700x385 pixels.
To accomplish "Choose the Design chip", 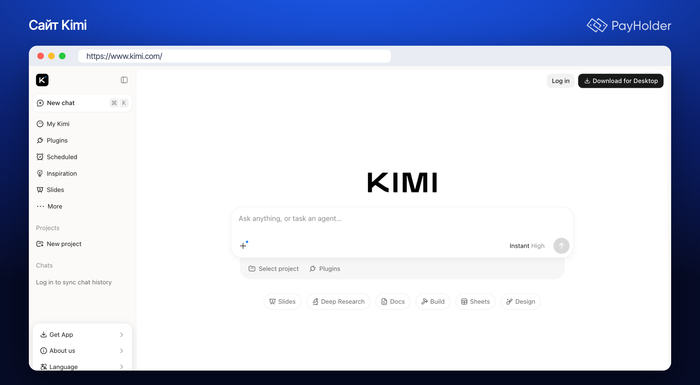I will 521,301.
